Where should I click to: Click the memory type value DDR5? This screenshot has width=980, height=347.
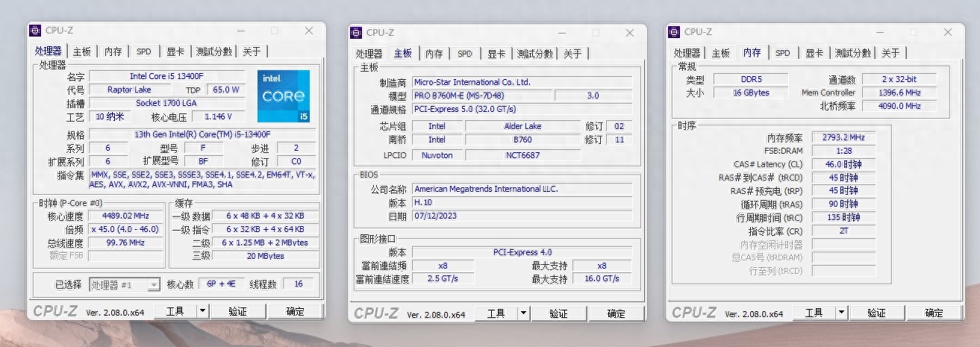coord(750,79)
